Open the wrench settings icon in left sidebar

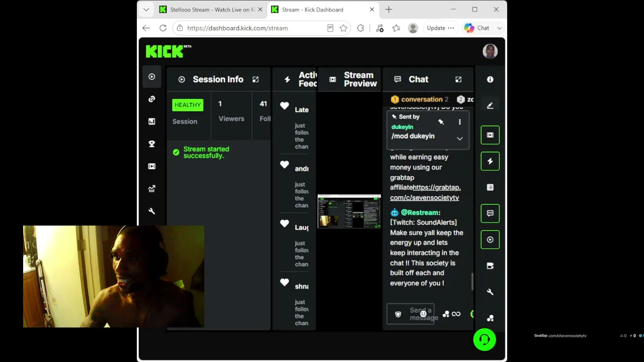click(151, 211)
